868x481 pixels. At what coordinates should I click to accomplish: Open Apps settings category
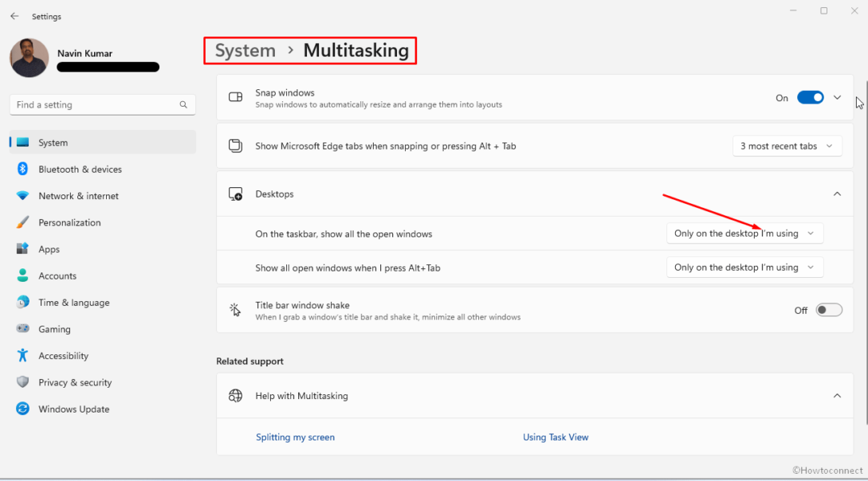coord(102,248)
